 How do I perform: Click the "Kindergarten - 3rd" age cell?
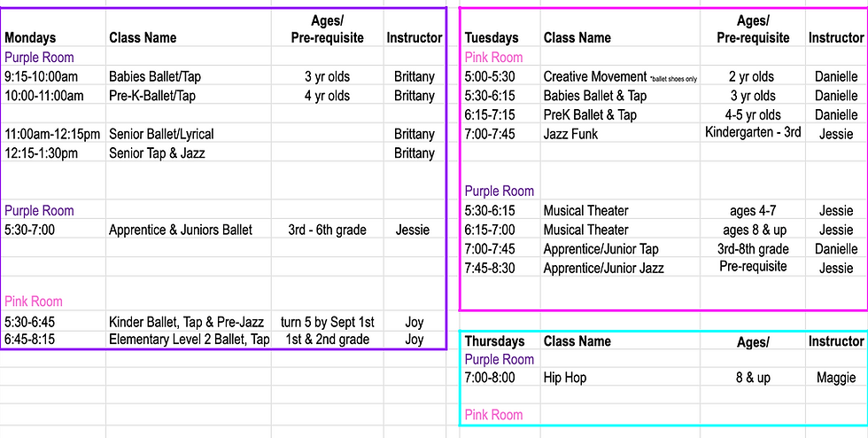(752, 134)
